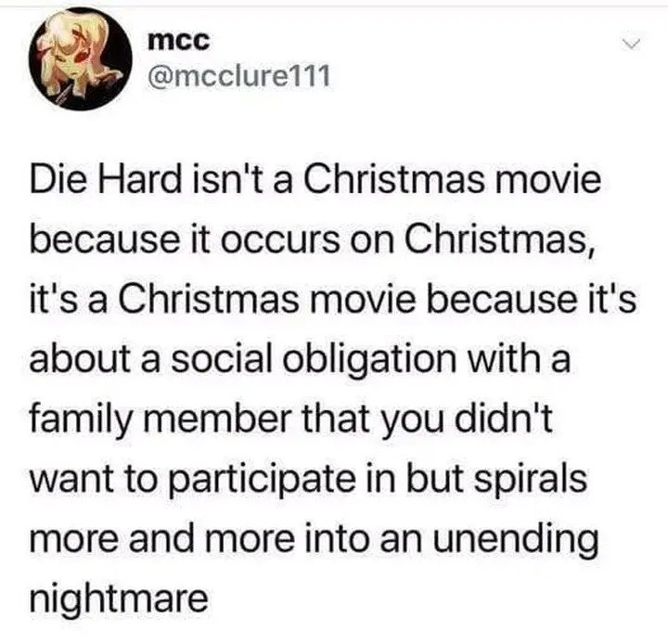Click the display name mcc

(179, 41)
